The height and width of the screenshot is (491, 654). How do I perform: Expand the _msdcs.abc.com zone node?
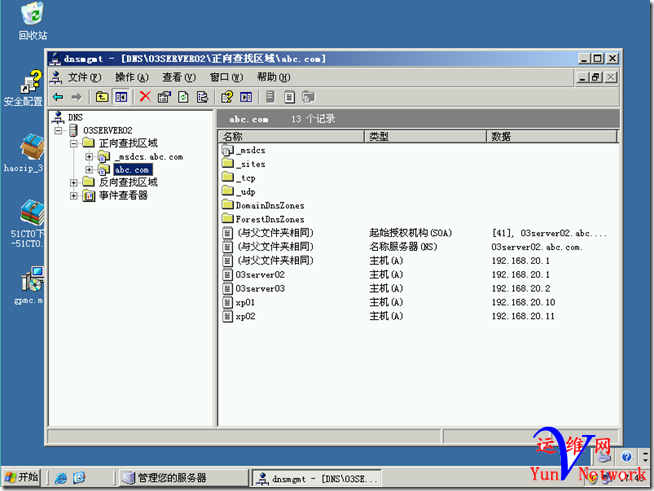tap(89, 157)
